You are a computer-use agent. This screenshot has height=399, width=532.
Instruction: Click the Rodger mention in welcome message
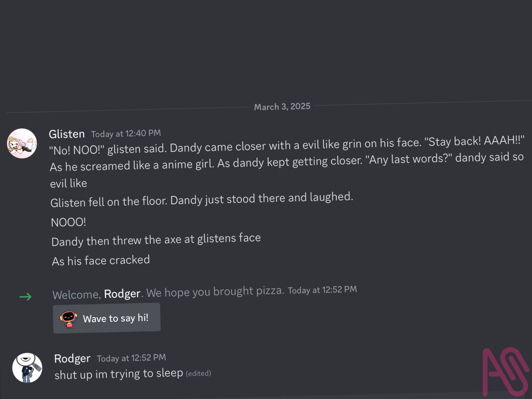(122, 294)
